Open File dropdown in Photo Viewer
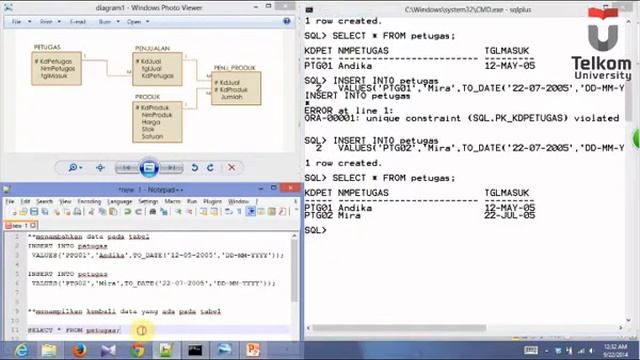This screenshot has width=640, height=360. tap(21, 22)
